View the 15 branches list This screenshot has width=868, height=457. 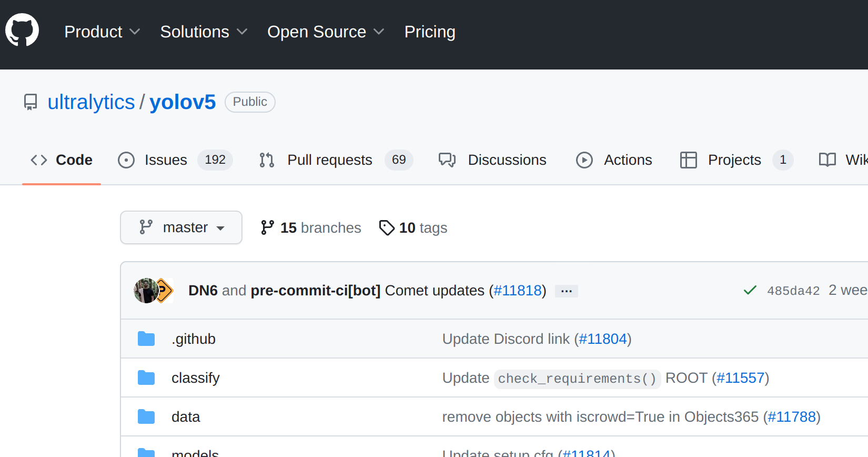click(x=311, y=227)
